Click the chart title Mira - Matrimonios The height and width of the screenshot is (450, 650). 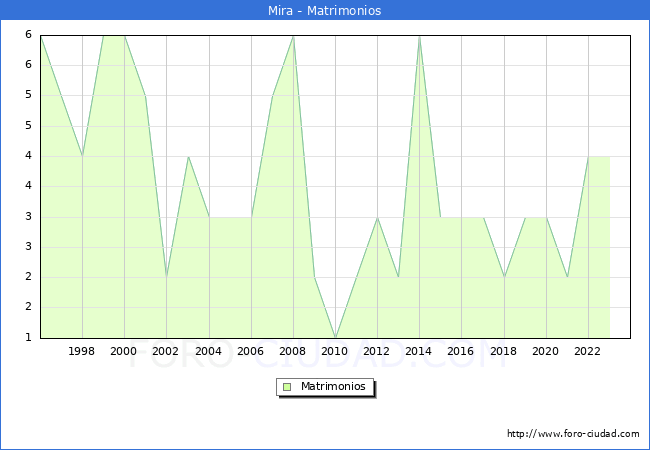[325, 11]
